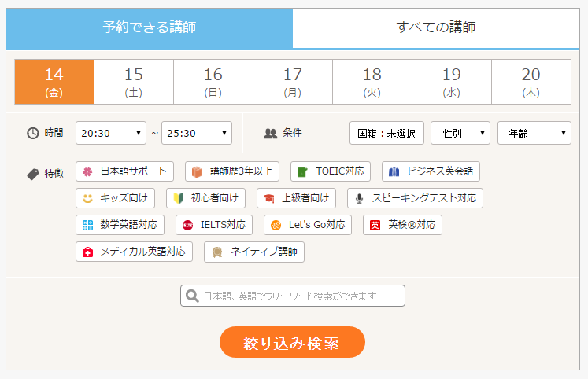The height and width of the screenshot is (379, 588).
Task: Toggle the 初心者向け filter tag
Action: tap(206, 198)
